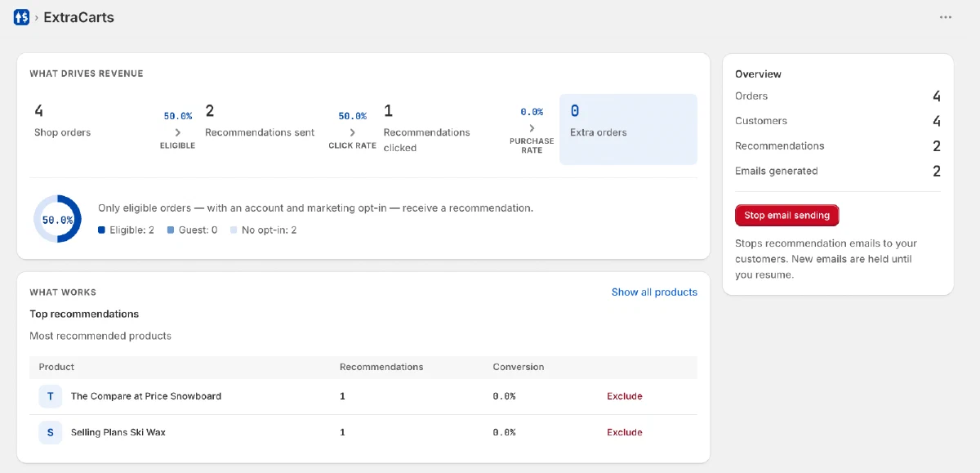Exclude Selling Plans Ski Wax
The height and width of the screenshot is (473, 980).
[x=624, y=432]
